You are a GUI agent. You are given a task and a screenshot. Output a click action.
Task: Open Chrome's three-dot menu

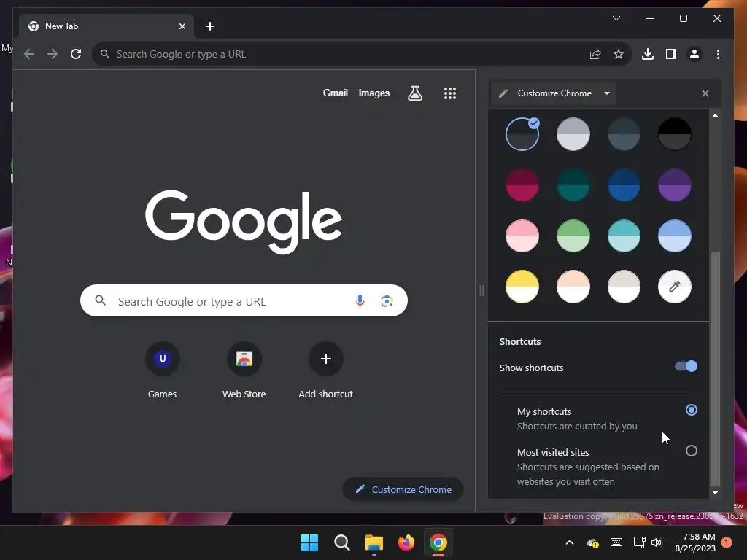coord(718,54)
